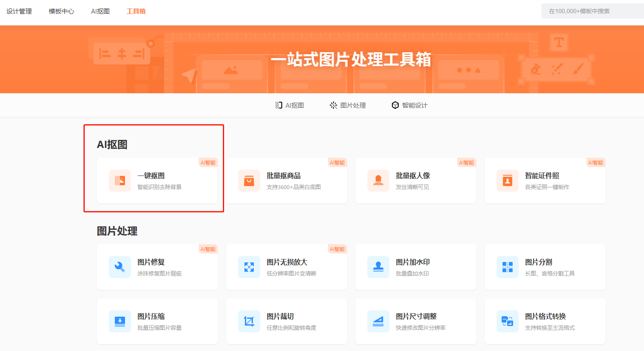Jump to the AI抠图 category tab below the banner
Viewport: 644px width, 351px height.
point(290,105)
